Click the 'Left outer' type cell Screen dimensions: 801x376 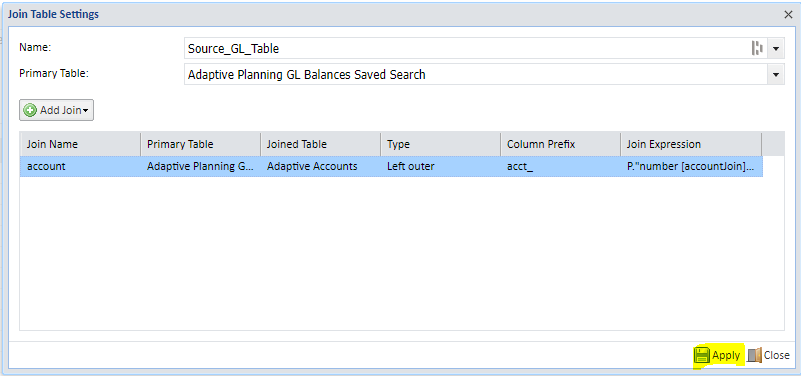[440, 167]
